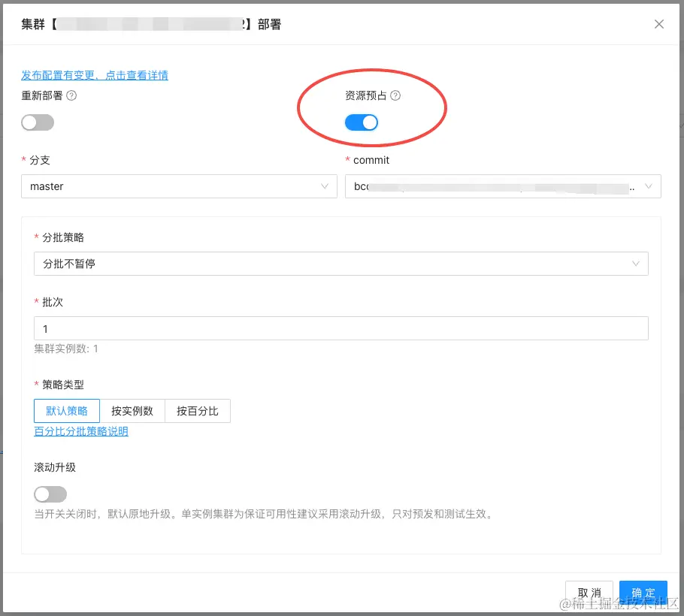The width and height of the screenshot is (684, 616).
Task: Open the 重新部署 help tooltip icon
Action: [x=71, y=95]
